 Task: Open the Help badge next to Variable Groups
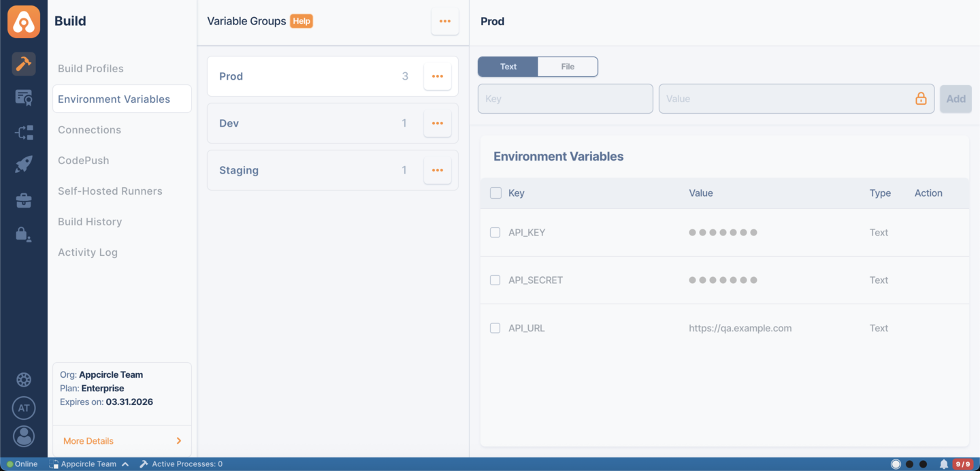[301, 21]
